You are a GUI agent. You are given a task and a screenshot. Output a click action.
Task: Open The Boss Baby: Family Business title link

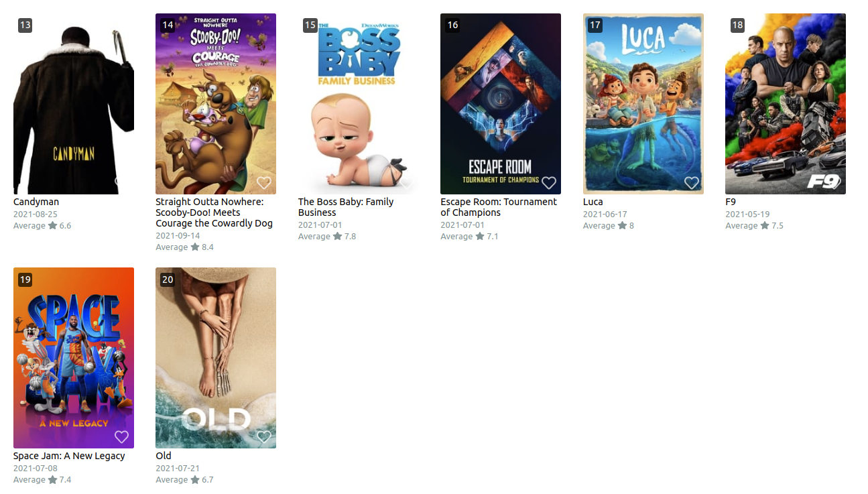tap(346, 207)
